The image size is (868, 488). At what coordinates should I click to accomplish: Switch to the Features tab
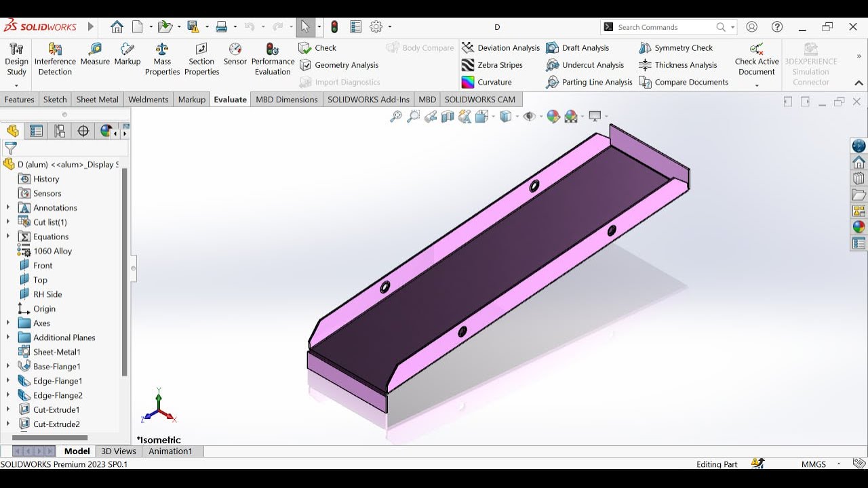coord(19,100)
